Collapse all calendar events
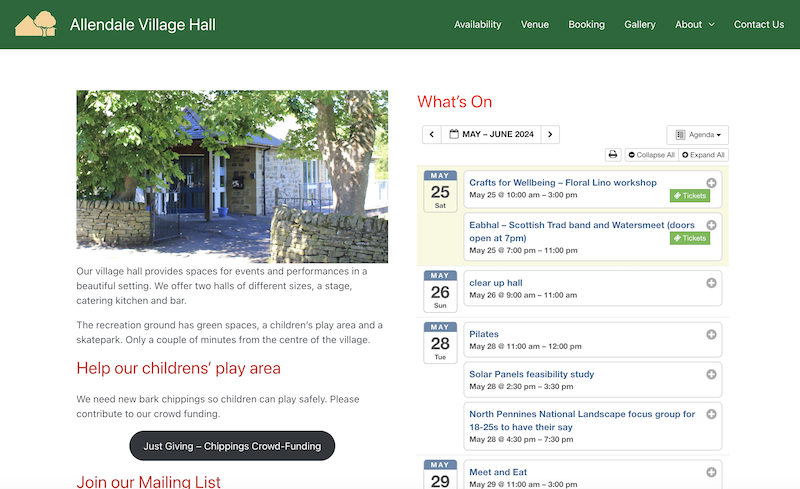Image resolution: width=800 pixels, height=489 pixels. 651,155
